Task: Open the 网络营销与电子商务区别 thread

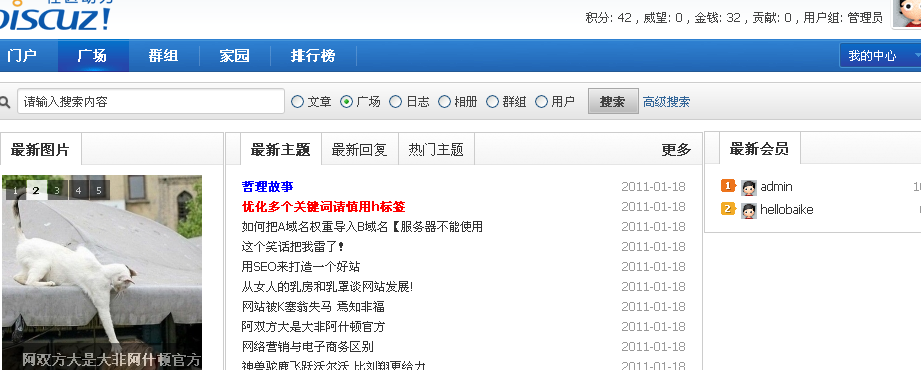Action: tap(307, 347)
